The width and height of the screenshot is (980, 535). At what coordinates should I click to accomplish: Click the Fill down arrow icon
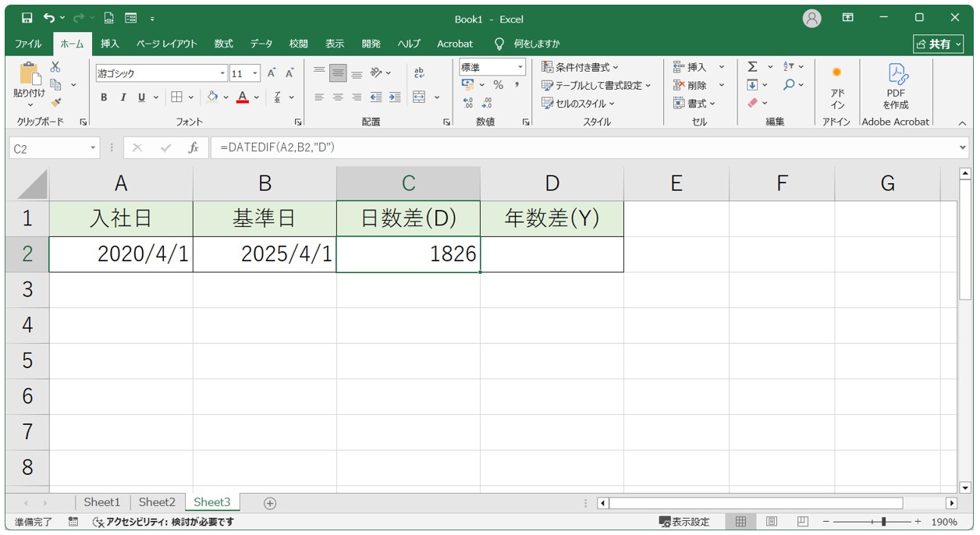coord(752,85)
